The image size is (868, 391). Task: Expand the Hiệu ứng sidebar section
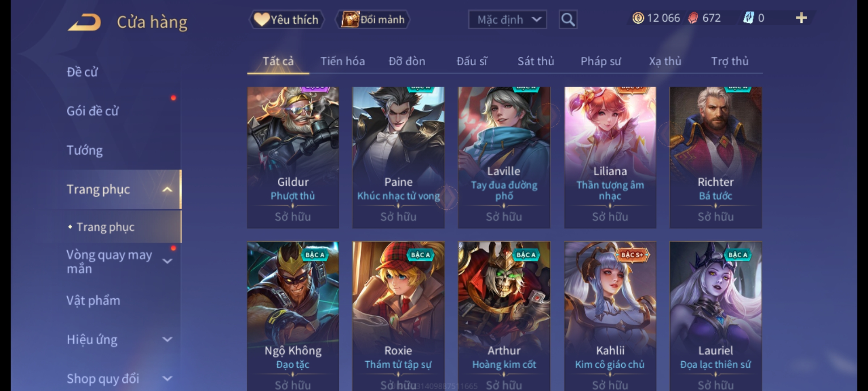click(167, 340)
